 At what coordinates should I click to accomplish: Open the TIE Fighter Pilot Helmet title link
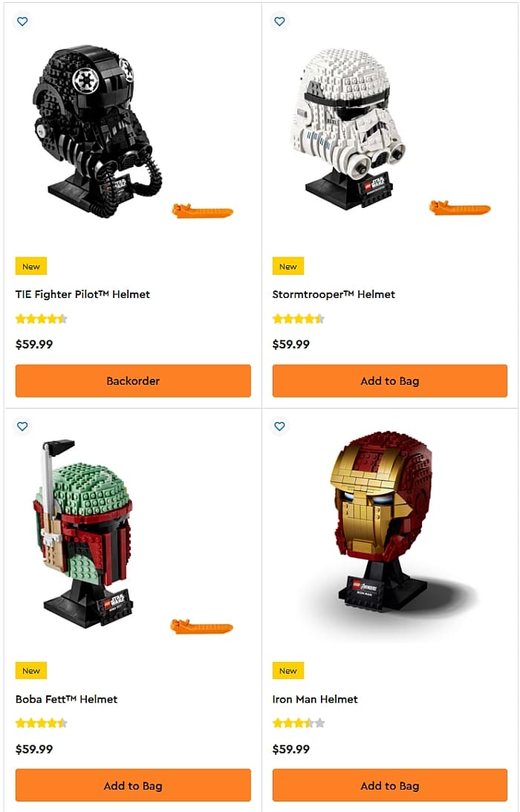82,294
